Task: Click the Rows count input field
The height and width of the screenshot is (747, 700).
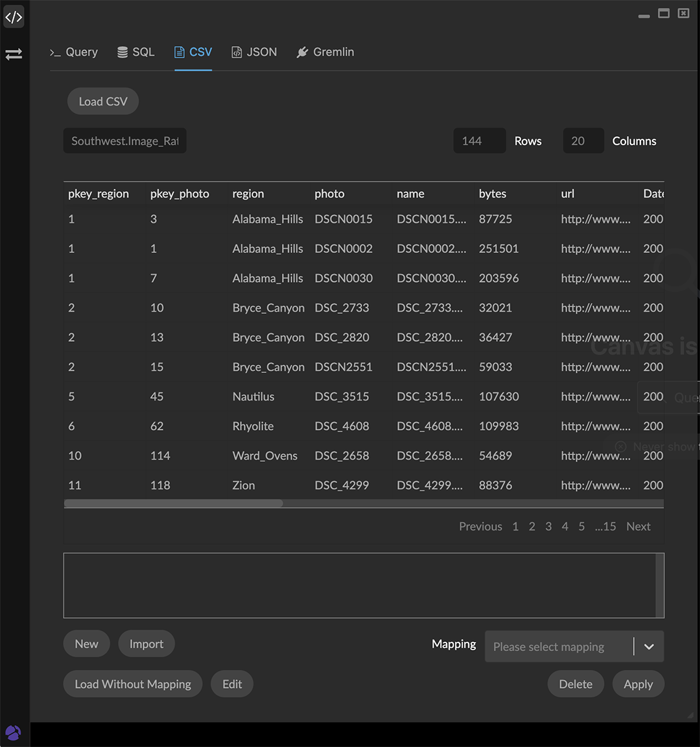Action: [x=479, y=141]
